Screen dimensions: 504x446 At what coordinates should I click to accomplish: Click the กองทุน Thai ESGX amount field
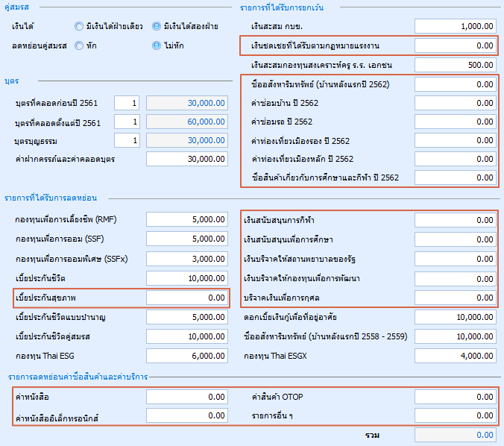(456, 356)
